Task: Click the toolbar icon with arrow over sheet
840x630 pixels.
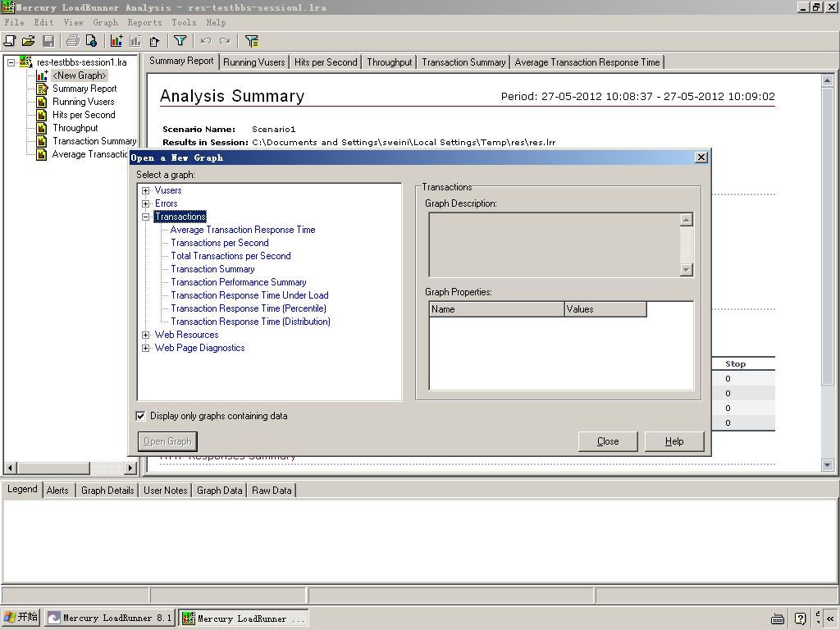Action: 155,41
